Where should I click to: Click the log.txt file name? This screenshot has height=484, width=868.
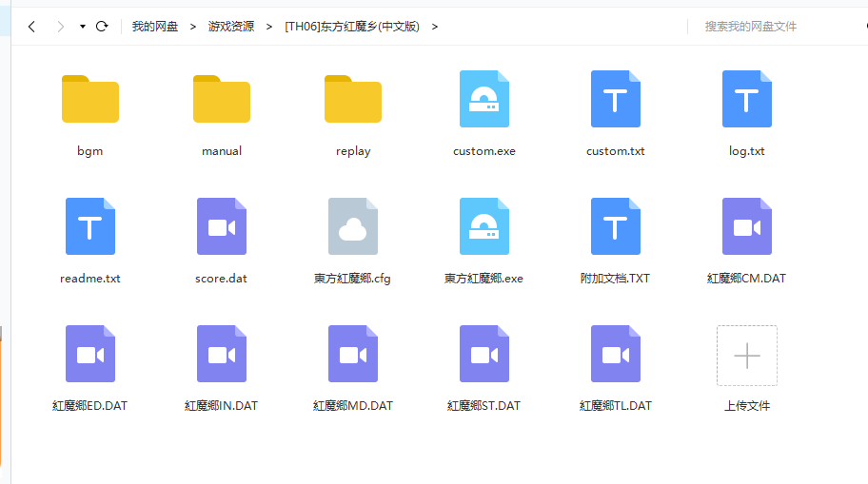[x=747, y=151]
